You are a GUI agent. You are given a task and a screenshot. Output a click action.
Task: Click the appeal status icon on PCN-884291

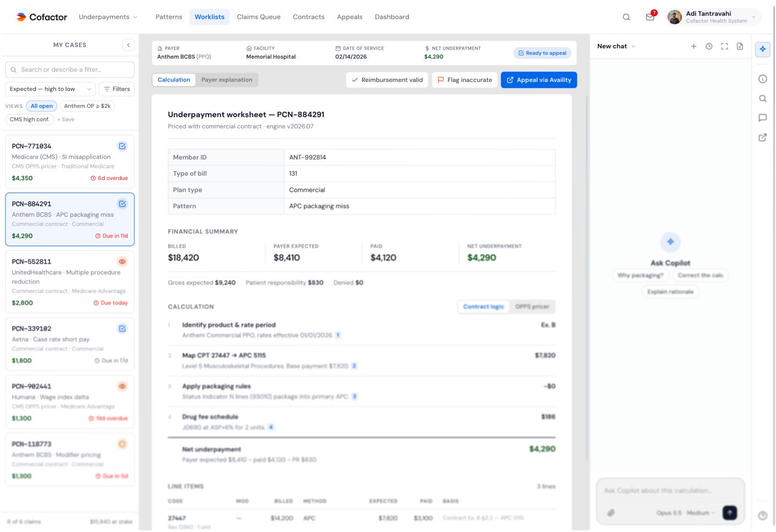[x=122, y=204]
